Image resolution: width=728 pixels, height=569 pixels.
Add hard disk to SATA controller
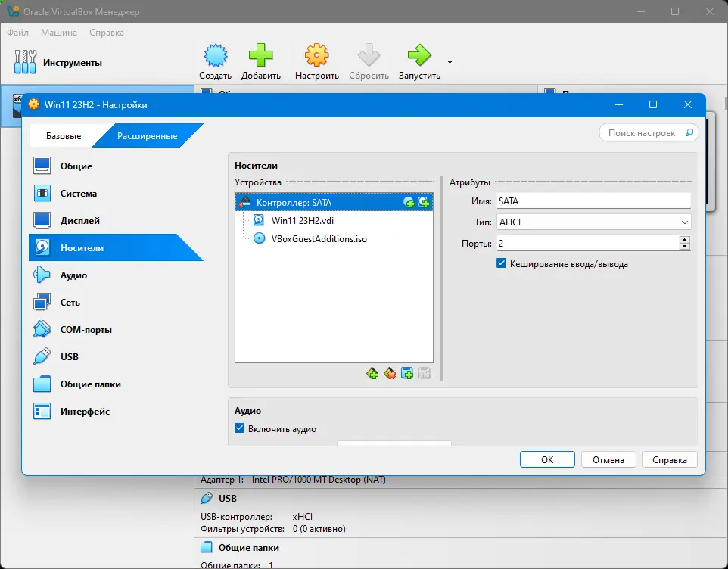point(424,202)
